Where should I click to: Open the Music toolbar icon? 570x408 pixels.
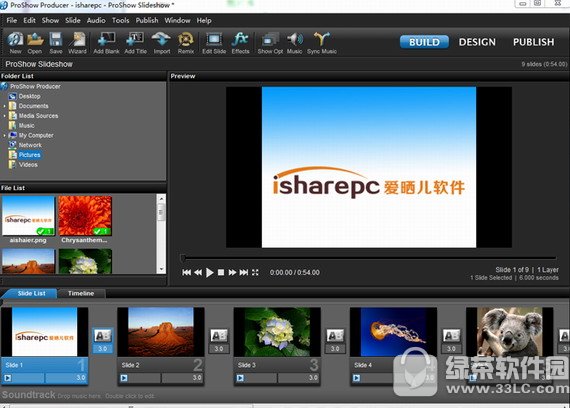[x=294, y=43]
